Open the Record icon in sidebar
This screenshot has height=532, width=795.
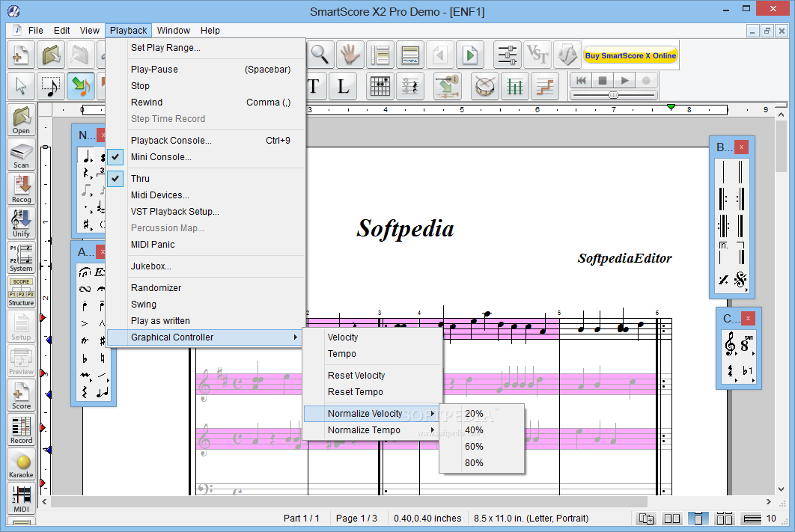[x=21, y=430]
